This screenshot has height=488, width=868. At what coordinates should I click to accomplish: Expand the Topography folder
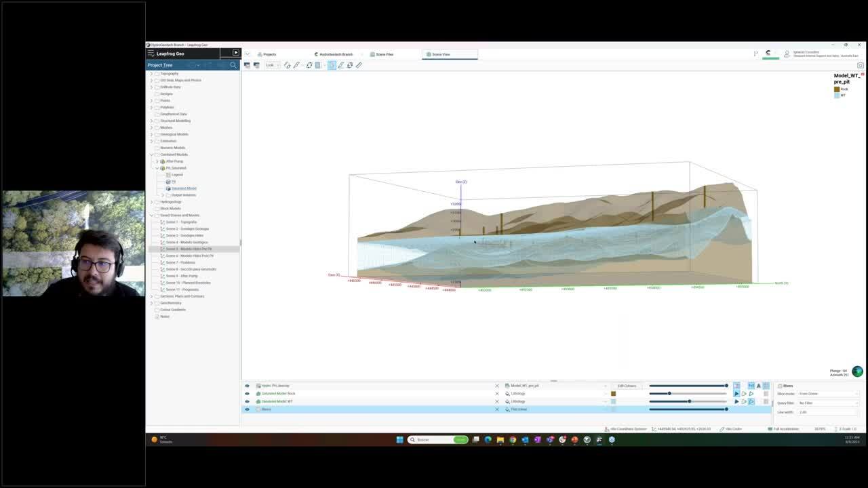coord(151,73)
